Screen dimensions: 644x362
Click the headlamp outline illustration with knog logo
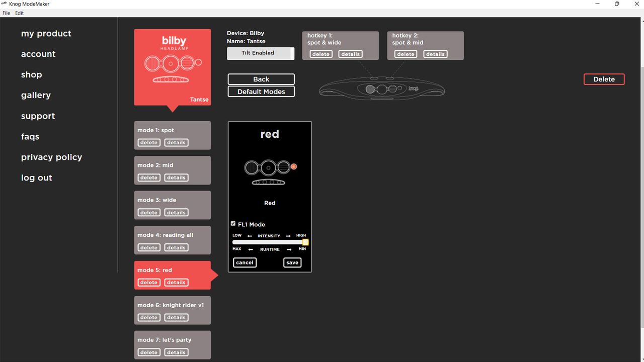pyautogui.click(x=382, y=89)
